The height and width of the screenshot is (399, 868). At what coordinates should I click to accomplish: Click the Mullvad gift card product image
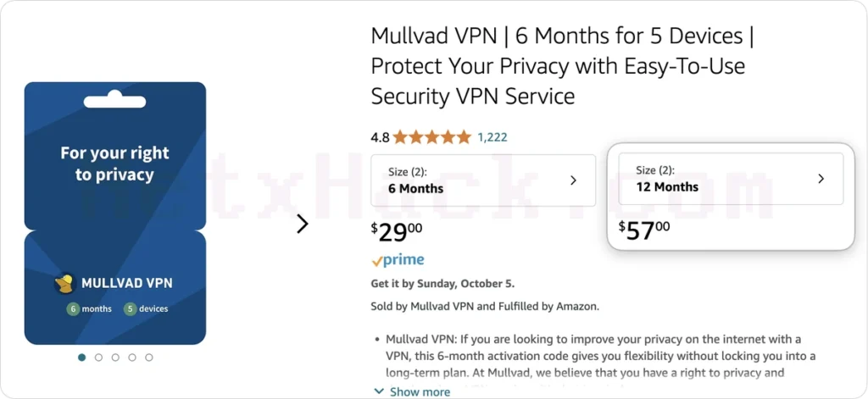115,213
